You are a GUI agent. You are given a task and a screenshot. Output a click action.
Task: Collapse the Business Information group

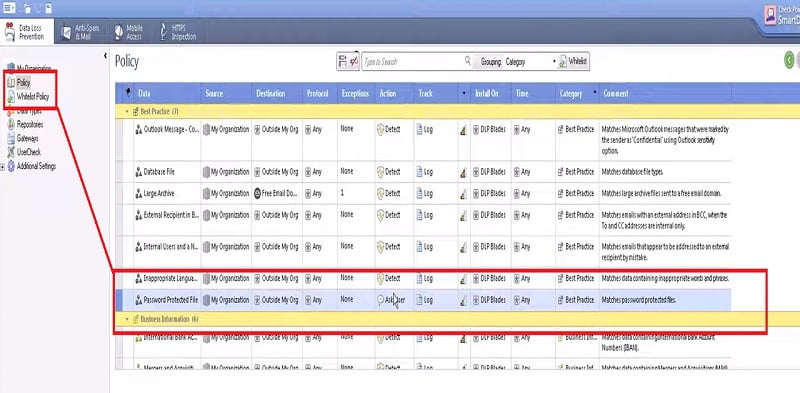(128, 319)
